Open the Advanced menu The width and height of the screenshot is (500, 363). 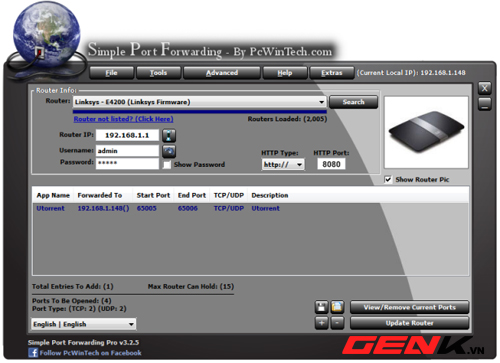pos(222,73)
